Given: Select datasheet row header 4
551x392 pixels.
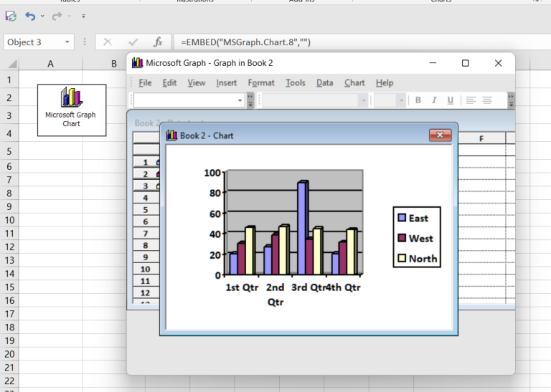Looking at the screenshot, I should coord(146,198).
